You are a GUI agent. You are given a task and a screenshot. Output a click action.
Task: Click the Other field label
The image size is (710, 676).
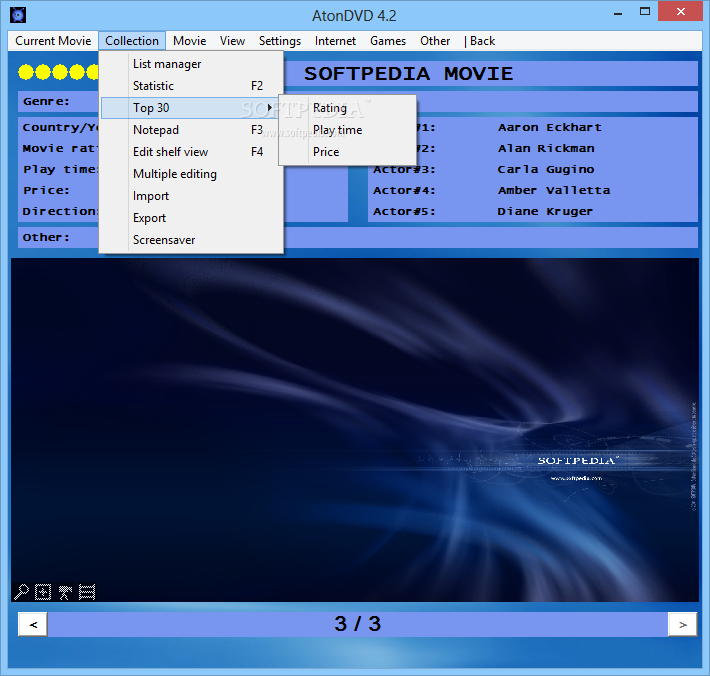click(46, 237)
